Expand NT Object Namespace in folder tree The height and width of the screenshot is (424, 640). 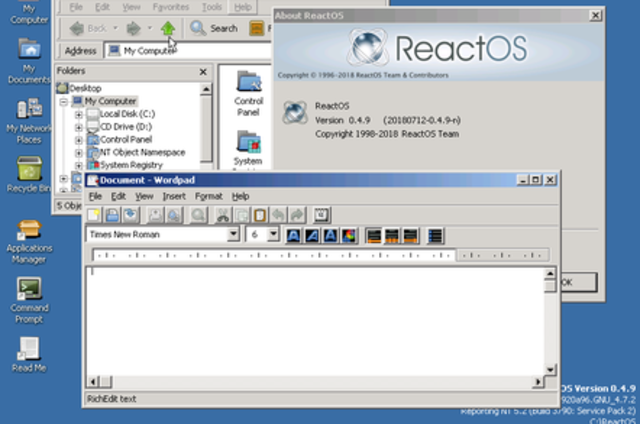pos(79,153)
